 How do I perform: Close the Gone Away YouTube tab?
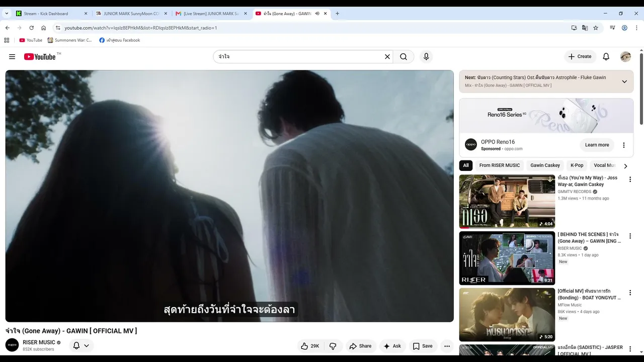[x=325, y=14]
